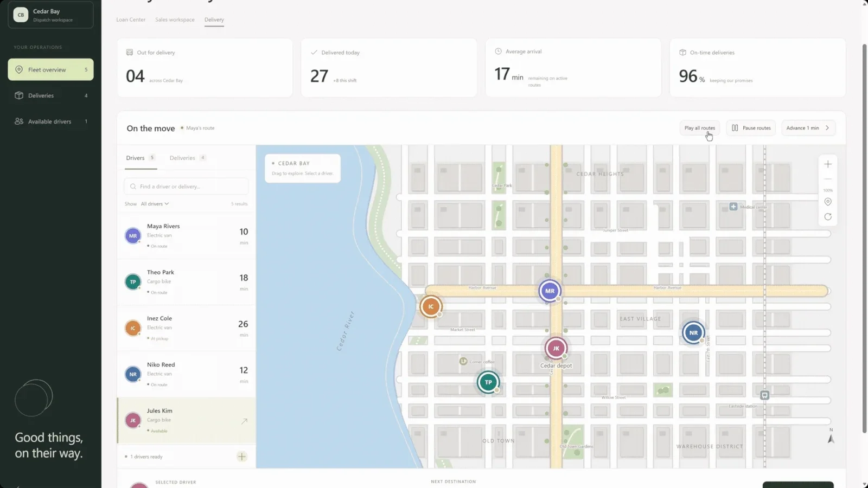Click the north compass arrow on map

click(831, 439)
